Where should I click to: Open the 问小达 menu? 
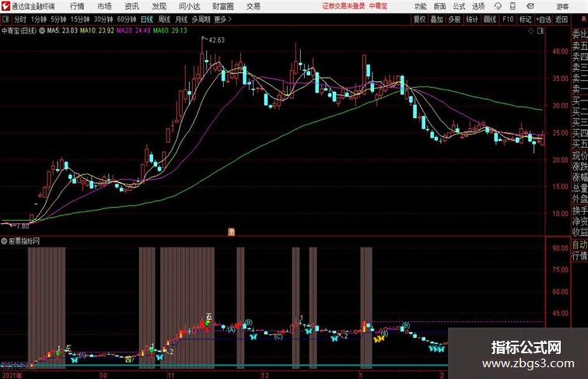[189, 6]
